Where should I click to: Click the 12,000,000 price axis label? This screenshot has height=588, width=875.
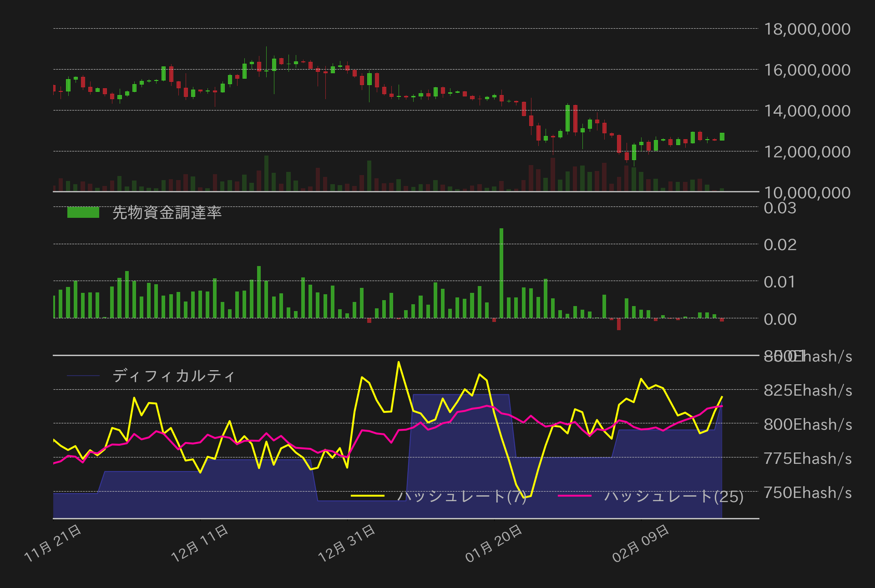(807, 152)
